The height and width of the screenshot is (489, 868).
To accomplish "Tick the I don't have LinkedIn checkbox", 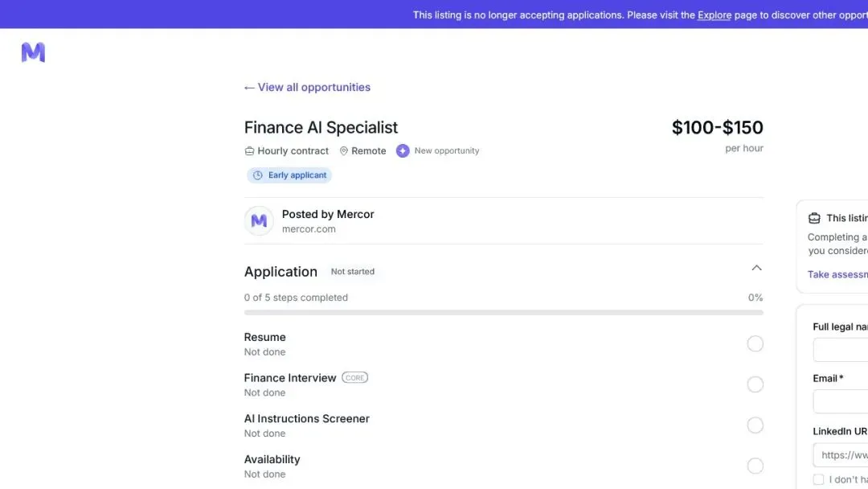I will tap(818, 479).
